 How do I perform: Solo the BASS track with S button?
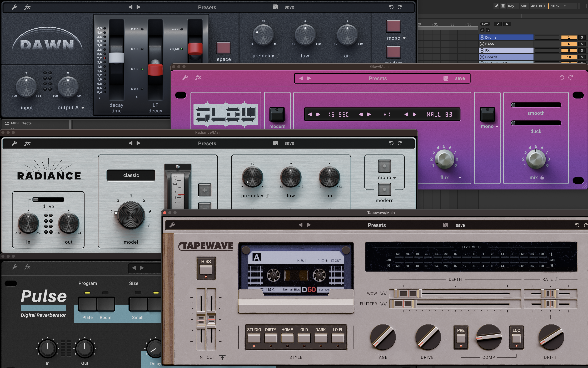click(x=582, y=44)
